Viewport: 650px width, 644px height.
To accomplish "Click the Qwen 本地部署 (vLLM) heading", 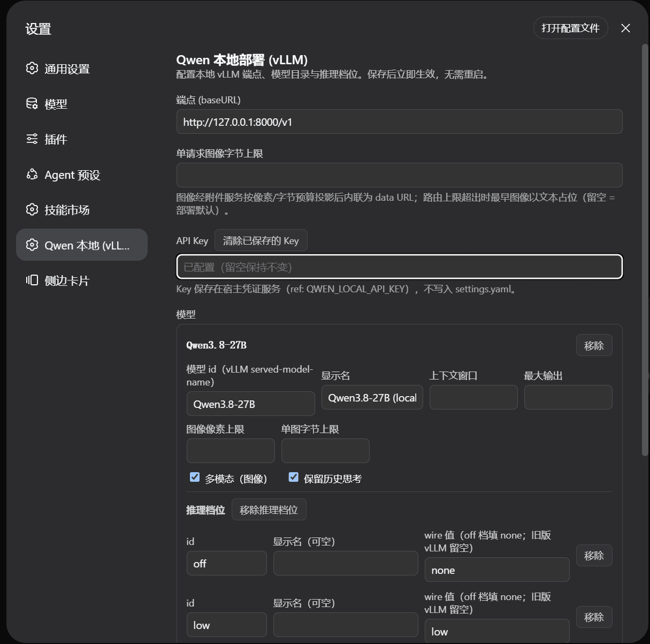I will (242, 60).
